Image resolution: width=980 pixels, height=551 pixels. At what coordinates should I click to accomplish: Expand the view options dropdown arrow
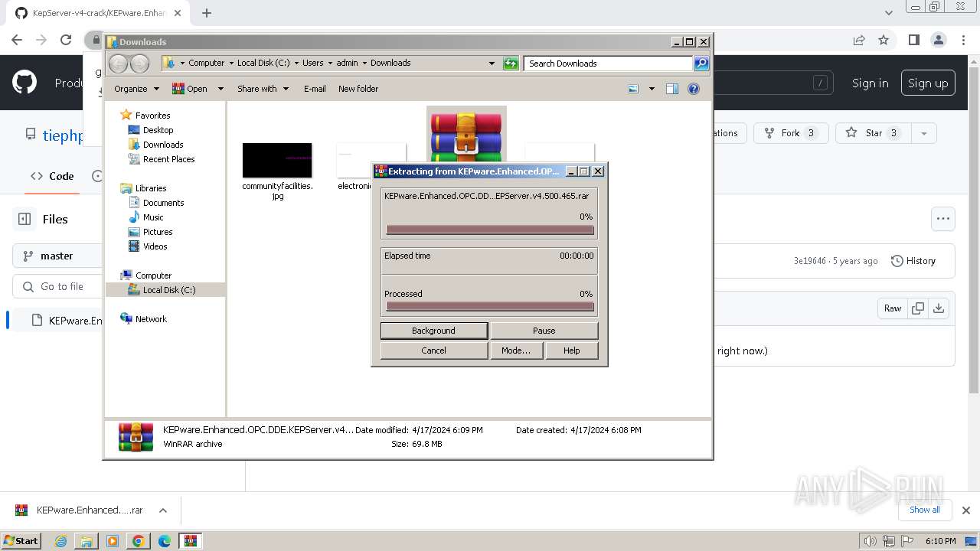tap(652, 89)
